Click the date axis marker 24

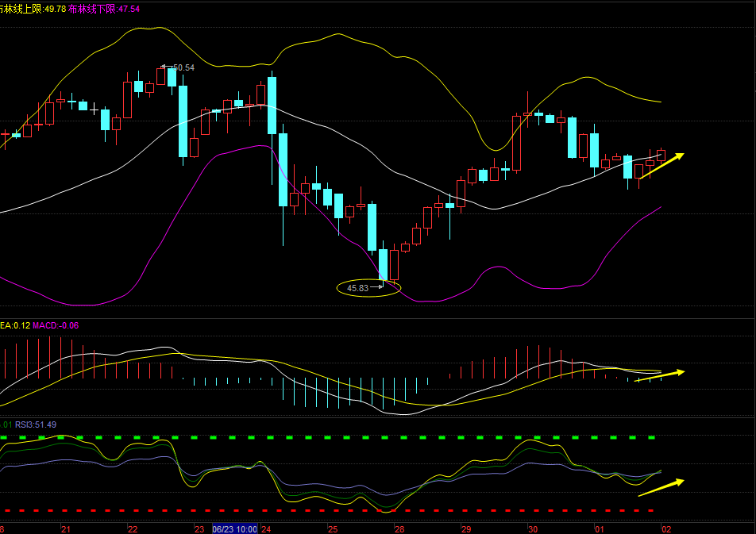[x=266, y=529]
